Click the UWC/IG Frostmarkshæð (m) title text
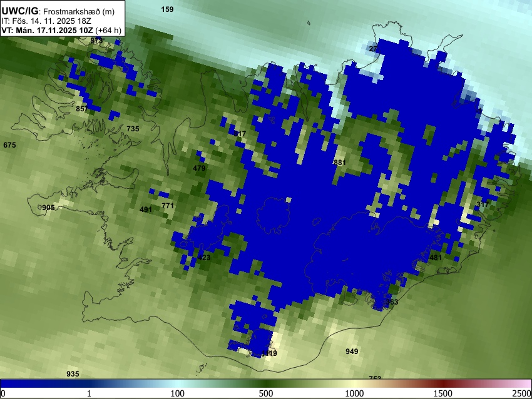 [58, 11]
